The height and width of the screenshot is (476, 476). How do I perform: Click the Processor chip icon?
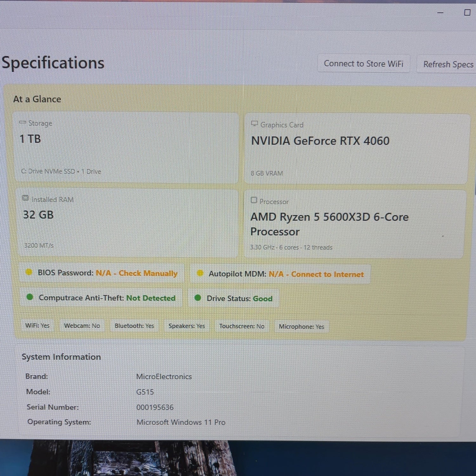(x=254, y=200)
